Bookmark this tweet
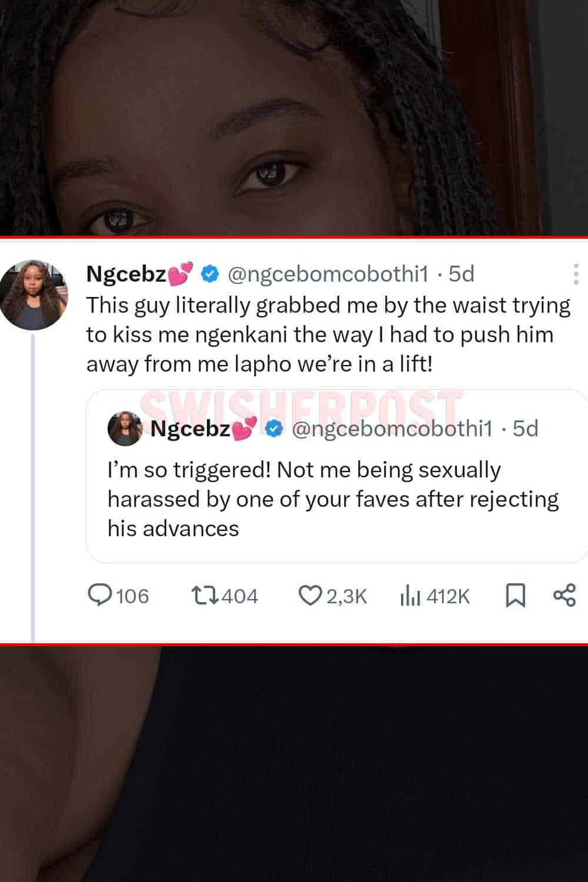This screenshot has height=882, width=588. click(516, 596)
